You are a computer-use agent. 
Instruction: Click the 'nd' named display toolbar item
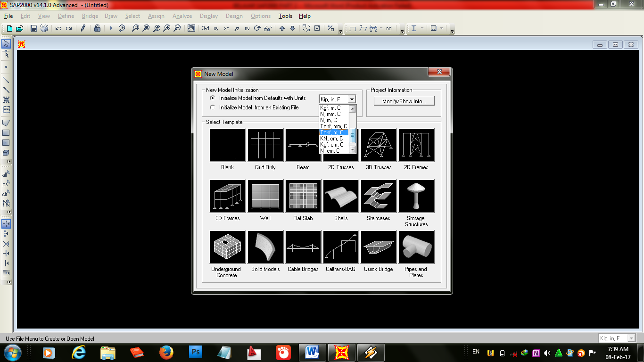click(x=389, y=28)
